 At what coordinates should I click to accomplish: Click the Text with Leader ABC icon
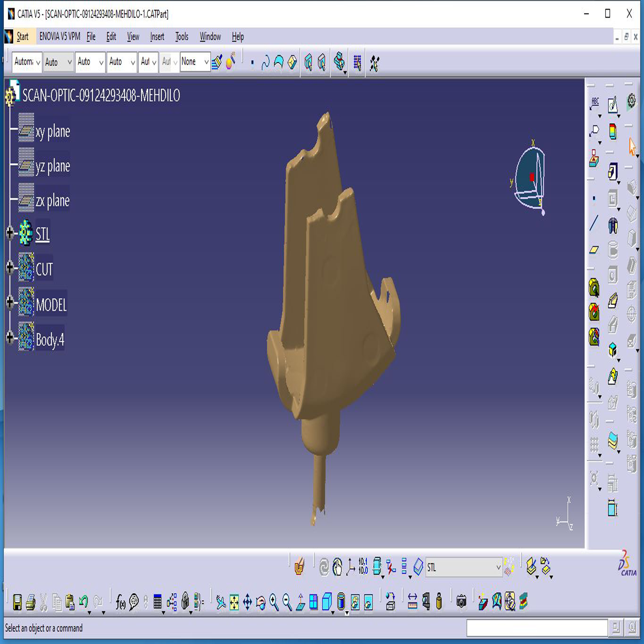pos(595,103)
